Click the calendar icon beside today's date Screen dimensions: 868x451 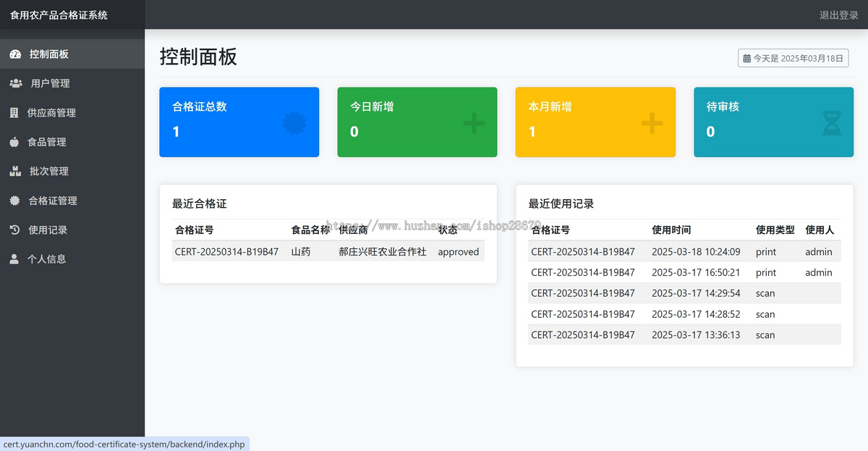point(747,59)
